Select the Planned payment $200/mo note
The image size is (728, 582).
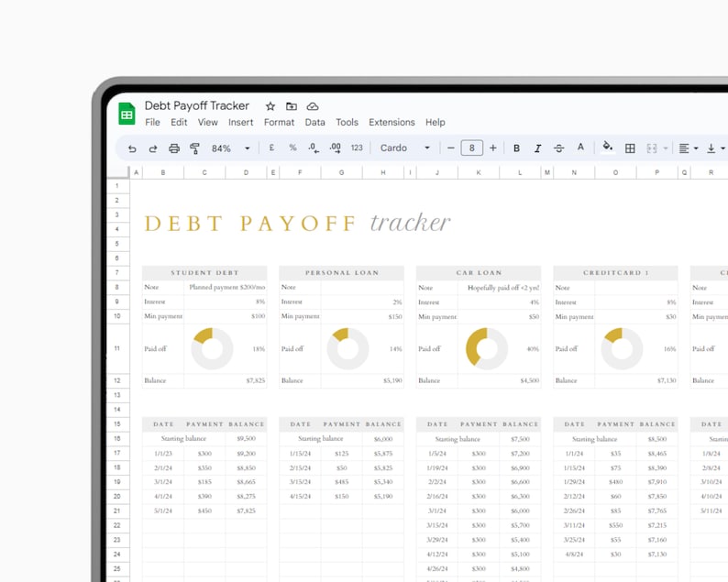pos(226,287)
